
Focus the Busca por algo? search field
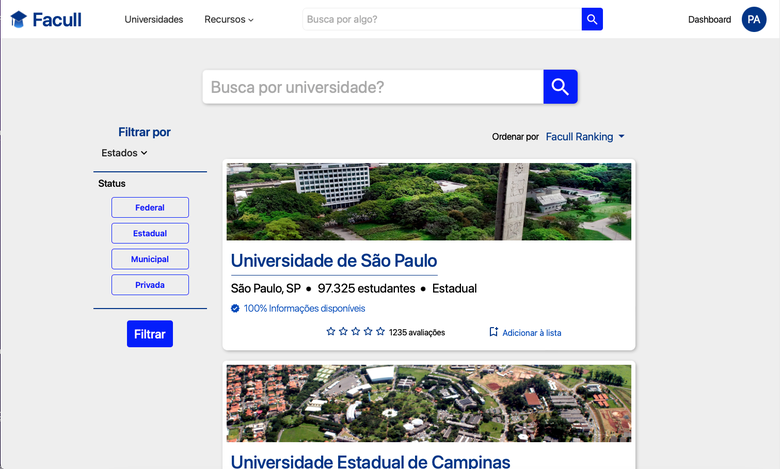(442, 19)
